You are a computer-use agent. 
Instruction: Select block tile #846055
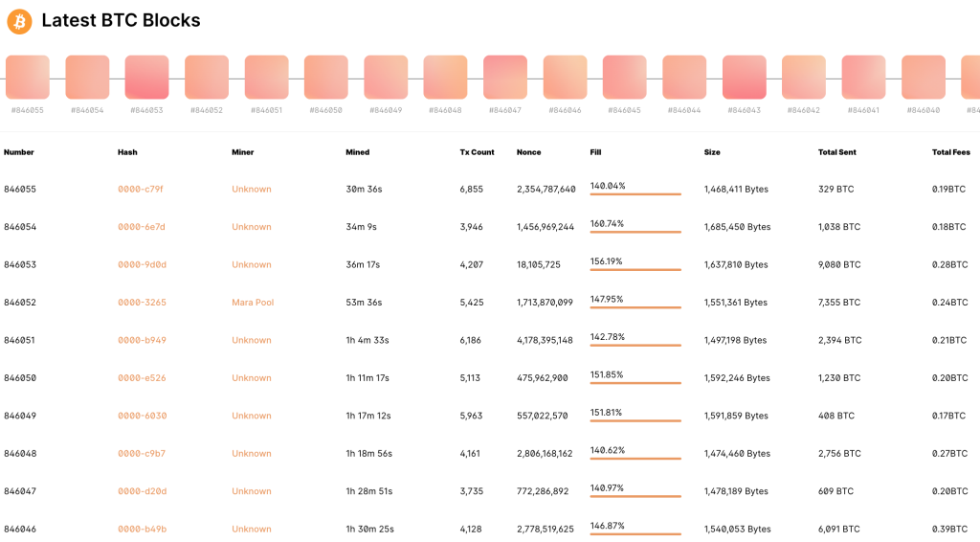(x=28, y=78)
